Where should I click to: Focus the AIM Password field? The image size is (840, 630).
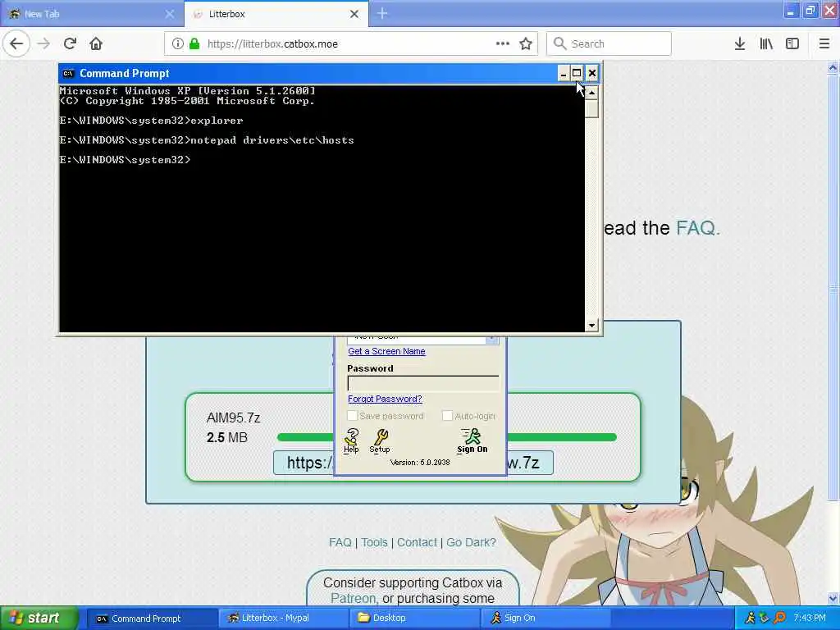pyautogui.click(x=422, y=383)
